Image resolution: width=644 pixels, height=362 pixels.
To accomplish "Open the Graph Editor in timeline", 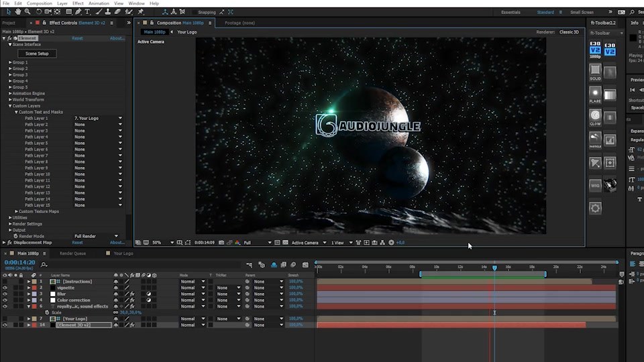I will 305,265.
